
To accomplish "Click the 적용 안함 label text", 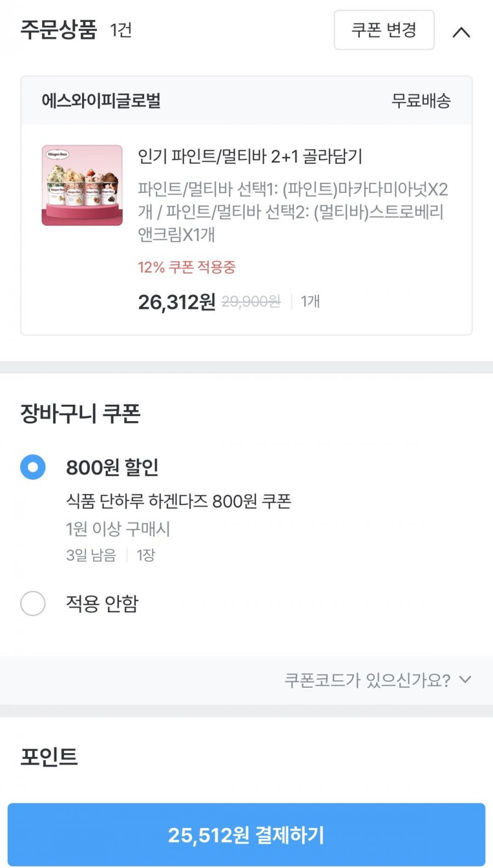I will pos(102,603).
